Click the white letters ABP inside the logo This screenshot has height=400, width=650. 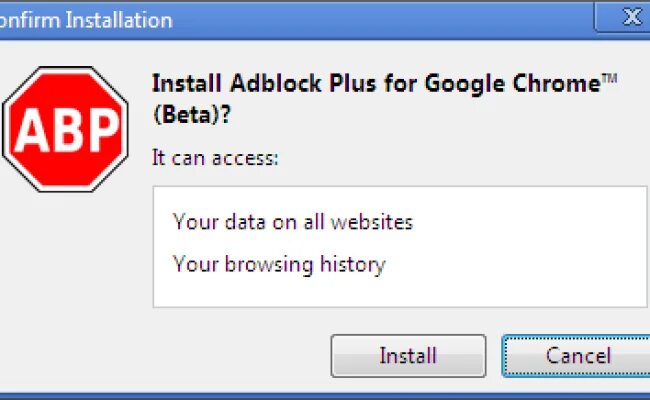pyautogui.click(x=66, y=132)
